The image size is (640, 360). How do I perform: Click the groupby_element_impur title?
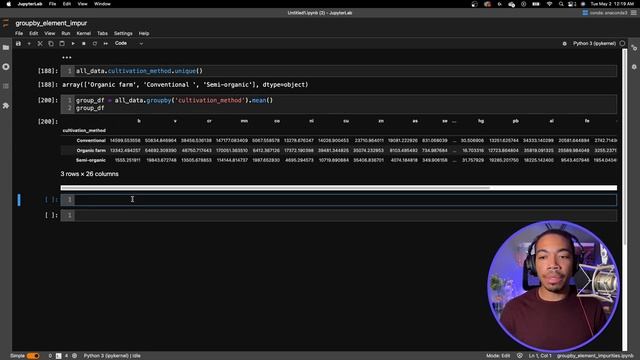coord(51,23)
